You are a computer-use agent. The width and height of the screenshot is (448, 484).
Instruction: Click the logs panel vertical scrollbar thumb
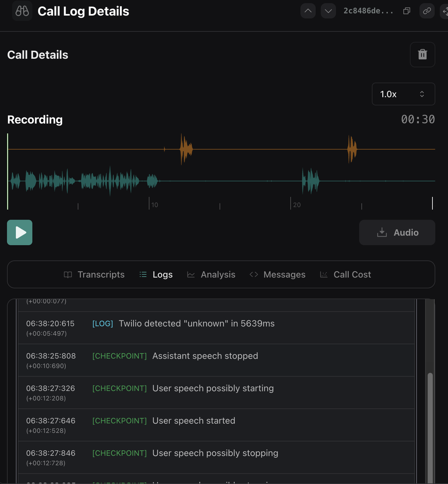(430, 428)
